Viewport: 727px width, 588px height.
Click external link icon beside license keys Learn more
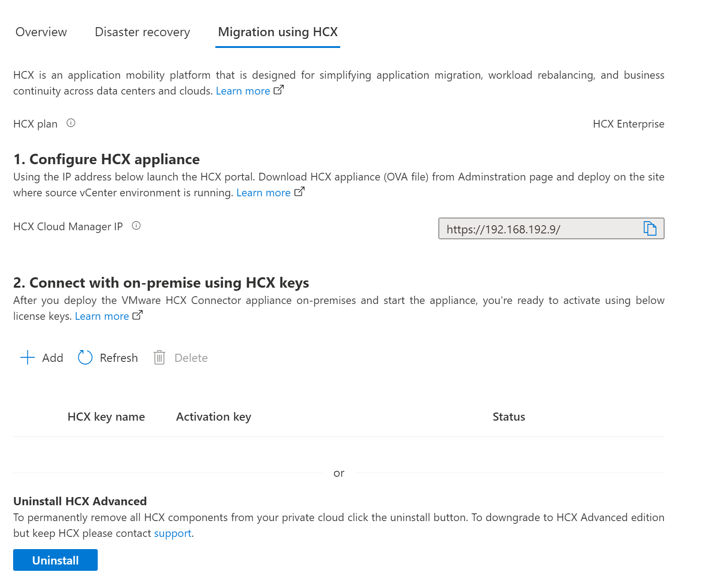138,315
